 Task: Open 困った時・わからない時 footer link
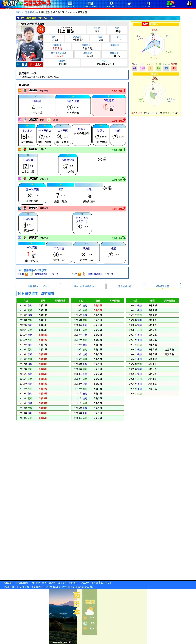[44, 583]
